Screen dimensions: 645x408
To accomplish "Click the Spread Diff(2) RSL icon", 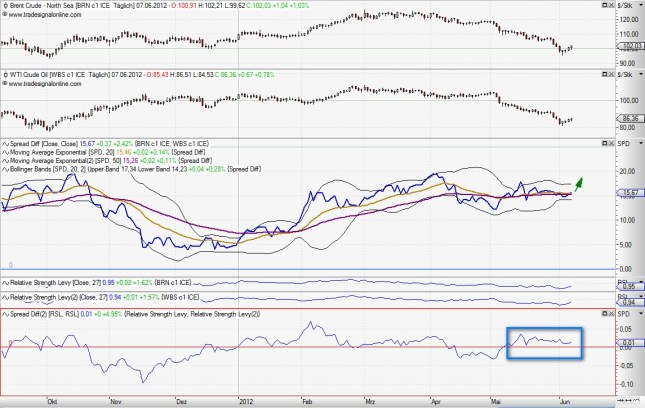I will coord(5,315).
